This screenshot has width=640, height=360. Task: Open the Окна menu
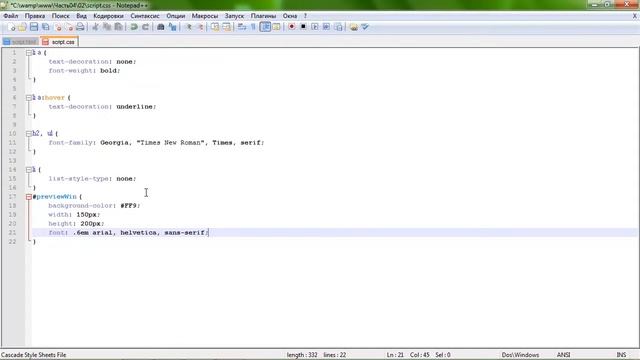click(290, 16)
